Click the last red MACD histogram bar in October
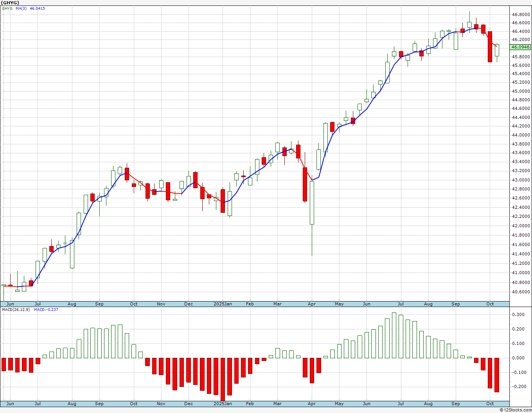The height and width of the screenshot is (413, 532). [x=497, y=375]
